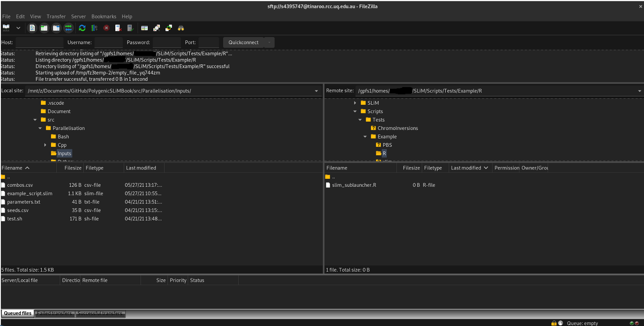Select the PBS folder in remote tree
Image resolution: width=644 pixels, height=326 pixels.
(x=387, y=145)
